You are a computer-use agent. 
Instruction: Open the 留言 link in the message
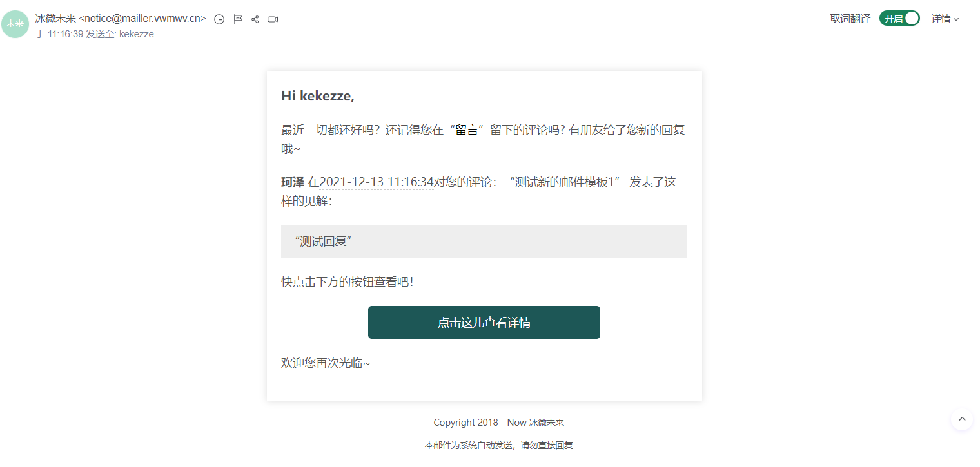(x=467, y=129)
